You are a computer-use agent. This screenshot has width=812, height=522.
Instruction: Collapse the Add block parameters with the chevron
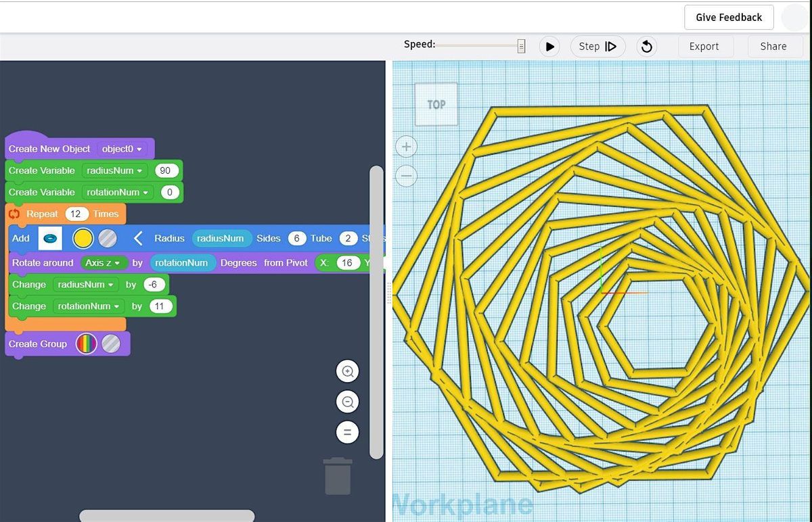138,238
